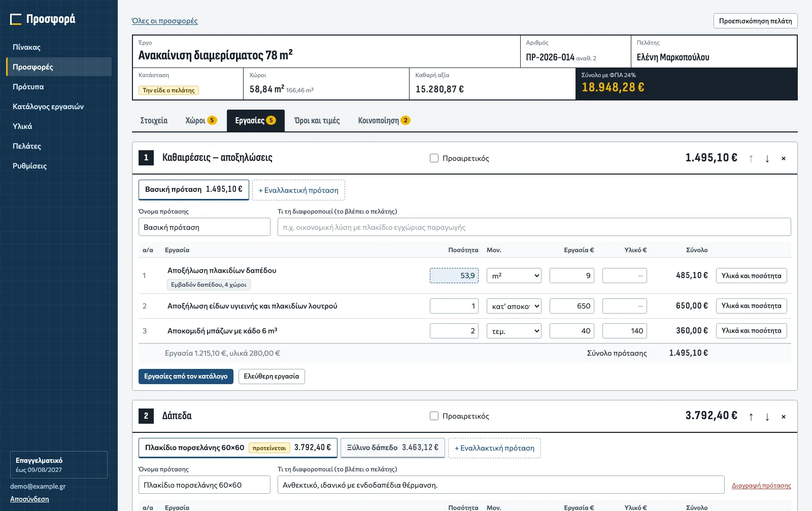
Task: Focus the Όνομα πρότασης field with Βασική πρόταση
Action: (205, 227)
